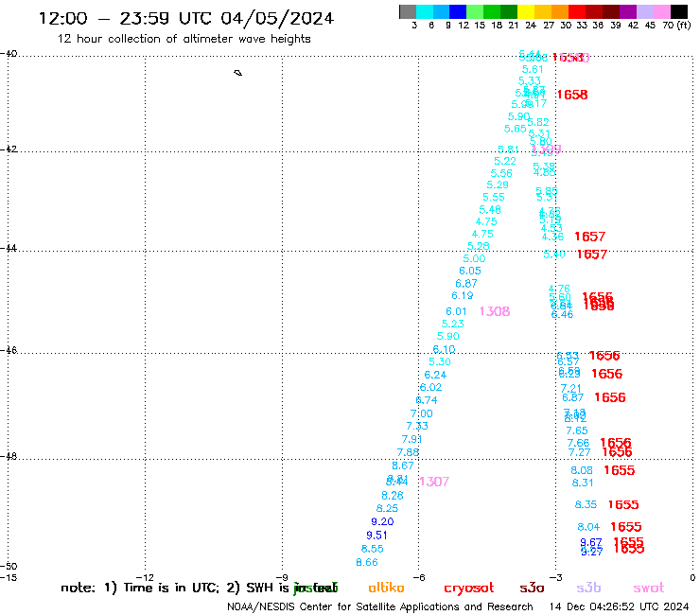
Task: Click the '8.66' wave height value
Action: coord(367,562)
